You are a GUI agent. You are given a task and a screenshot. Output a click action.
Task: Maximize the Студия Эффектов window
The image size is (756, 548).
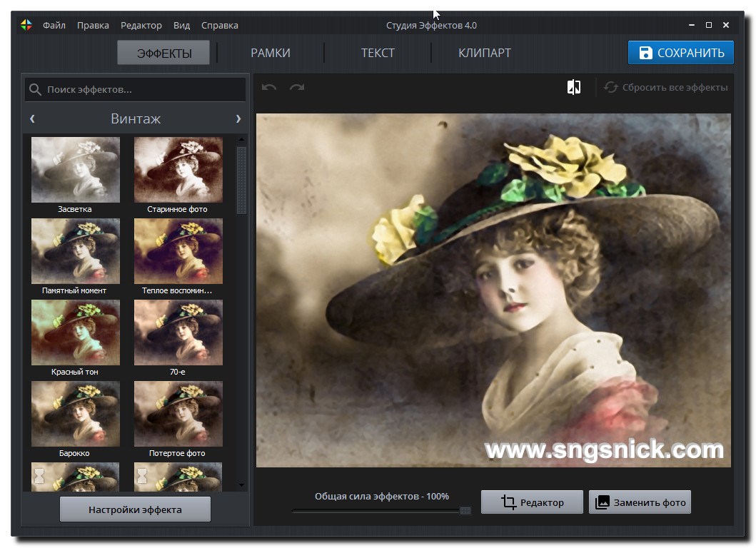click(x=709, y=25)
